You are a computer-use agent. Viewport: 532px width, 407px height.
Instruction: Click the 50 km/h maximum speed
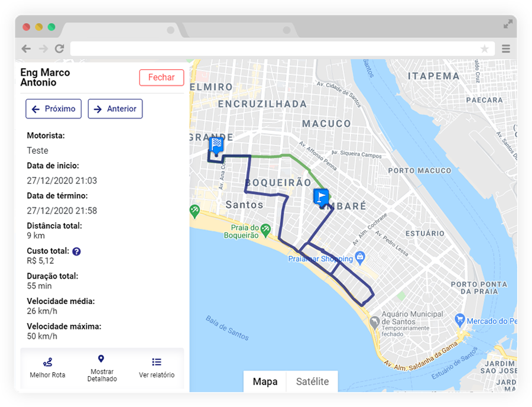tap(42, 336)
